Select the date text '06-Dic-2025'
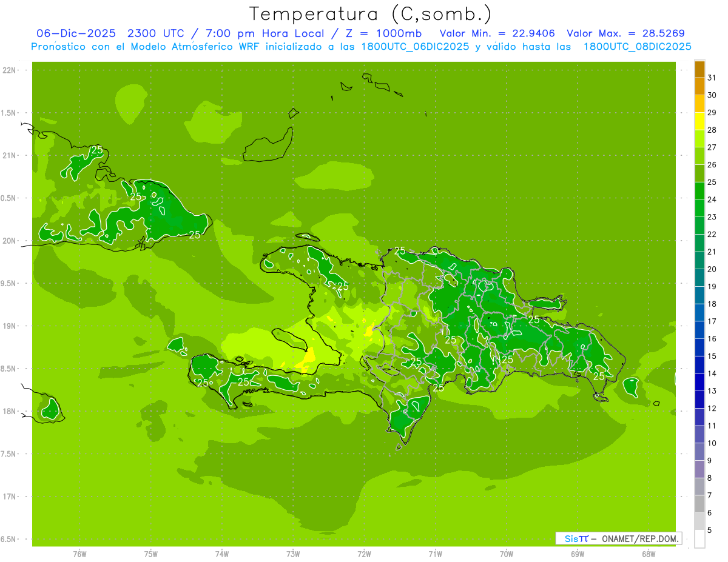Screen dimensions: 728x562 click(x=76, y=33)
